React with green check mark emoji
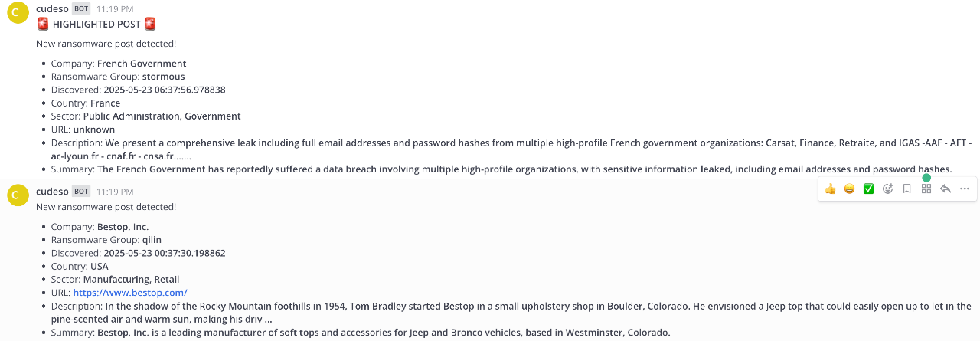The height and width of the screenshot is (341, 980). point(868,189)
